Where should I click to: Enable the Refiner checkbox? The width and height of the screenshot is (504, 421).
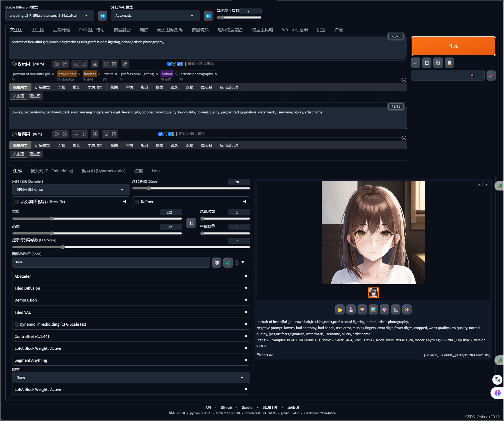137,202
